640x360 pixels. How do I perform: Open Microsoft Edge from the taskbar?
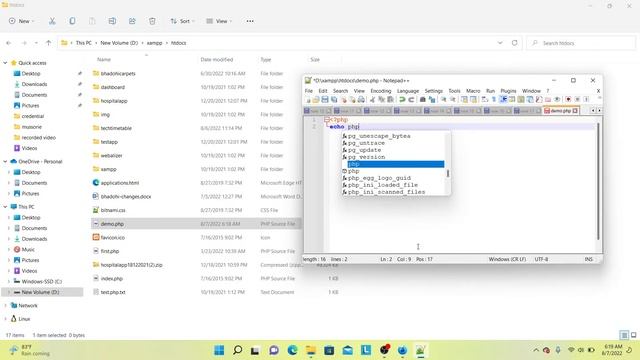[292, 350]
